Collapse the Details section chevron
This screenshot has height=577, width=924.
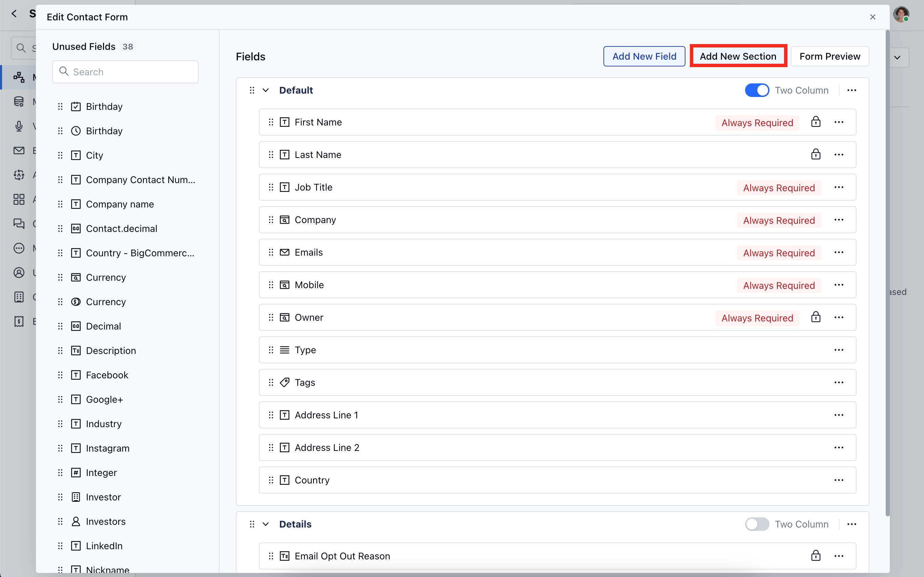266,524
